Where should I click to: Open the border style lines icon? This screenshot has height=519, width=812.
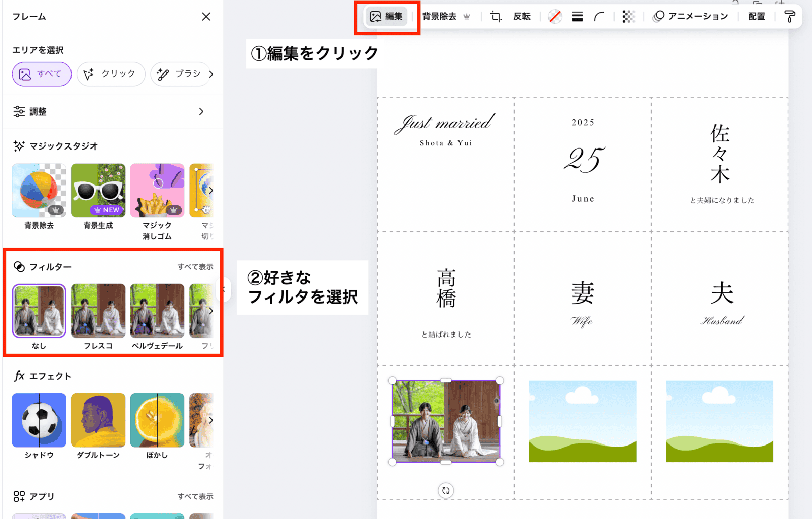pyautogui.click(x=577, y=17)
